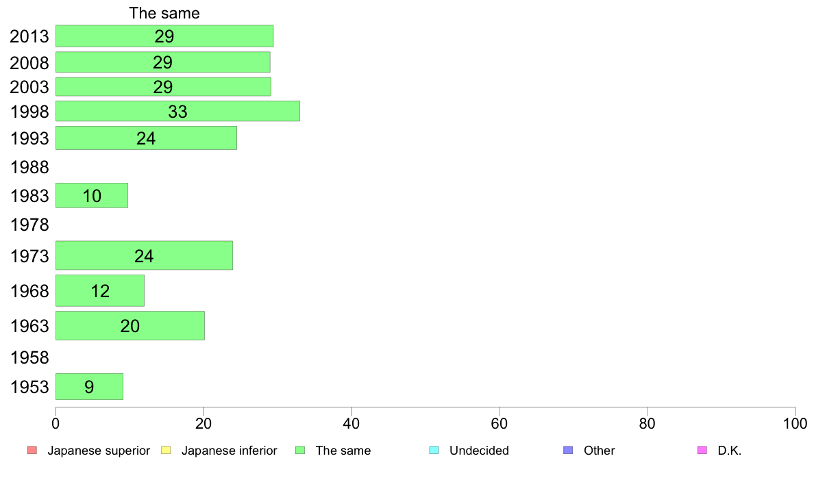The height and width of the screenshot is (504, 814).
Task: Click the cyan Undecided legend swatch
Action: tap(434, 450)
